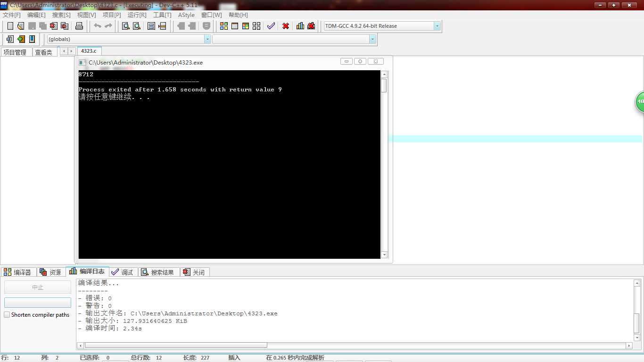
Task: Click the Rebuild All icon
Action: (256, 26)
